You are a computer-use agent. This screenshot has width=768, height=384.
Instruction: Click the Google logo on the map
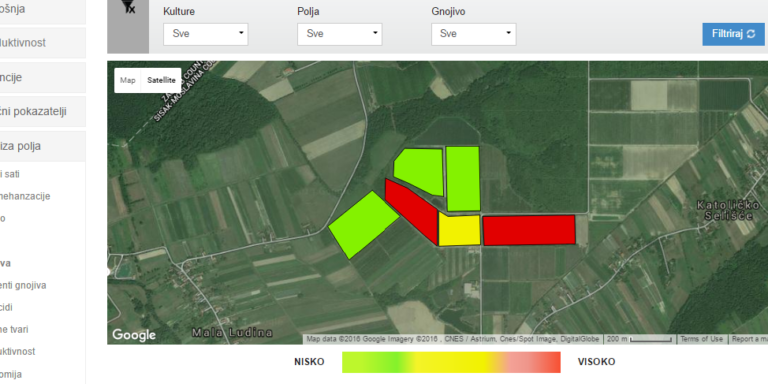134,335
